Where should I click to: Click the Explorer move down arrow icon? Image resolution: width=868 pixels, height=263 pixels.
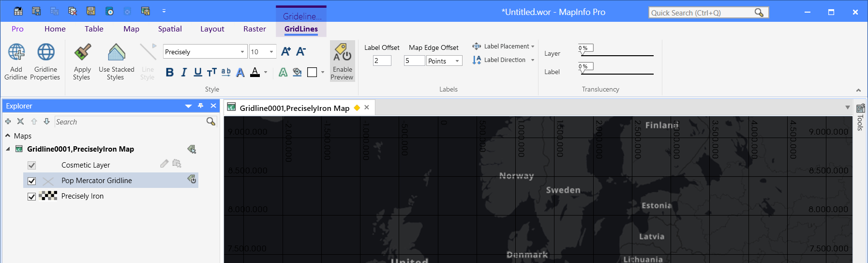pyautogui.click(x=46, y=122)
